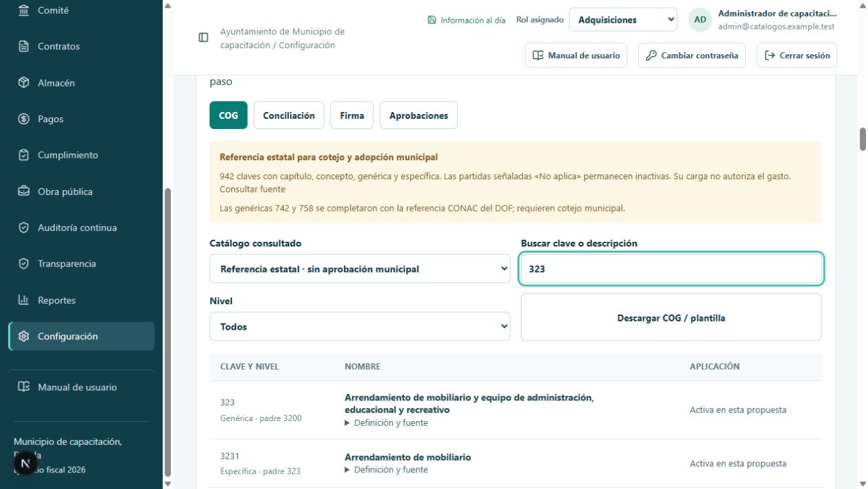868x489 pixels.
Task: Switch to the Firma tab
Action: pyautogui.click(x=352, y=115)
